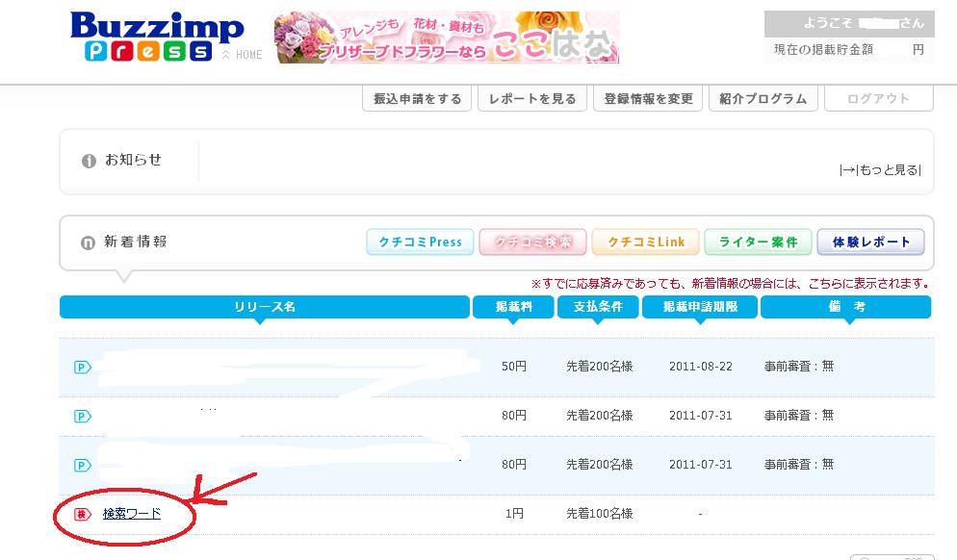Select the クチコミPress tab
The image size is (957, 560).
(x=419, y=242)
